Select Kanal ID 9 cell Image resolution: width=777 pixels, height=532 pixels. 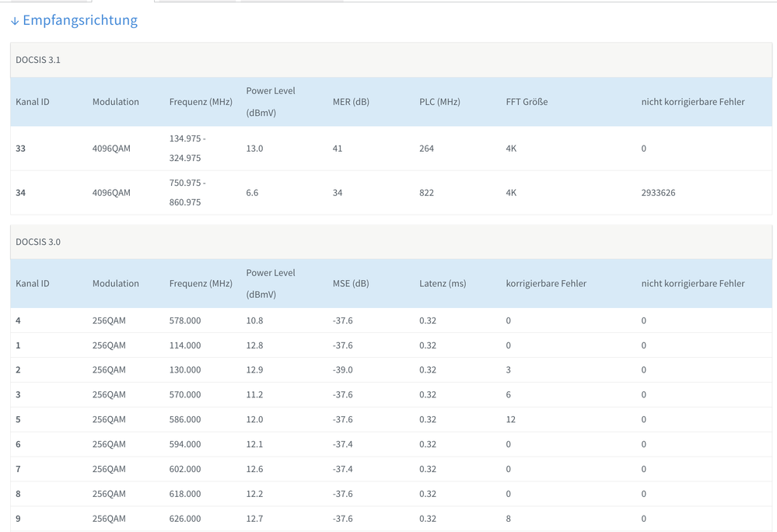19,519
